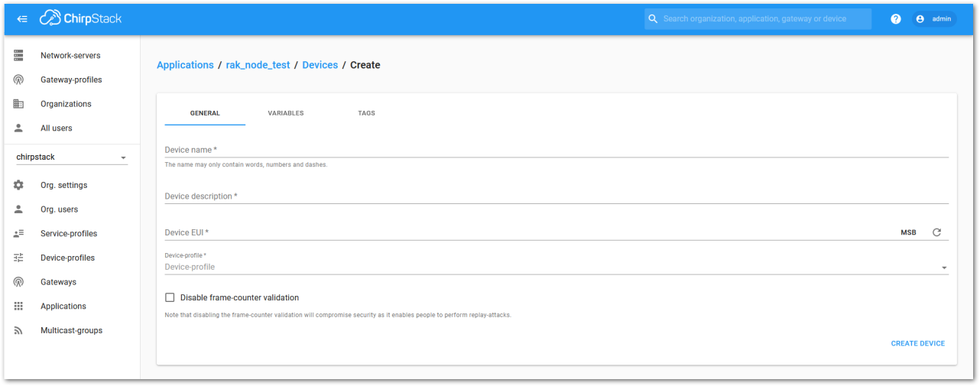Click the Org. settings gear icon
Screen dimensions: 980x386
click(x=19, y=185)
